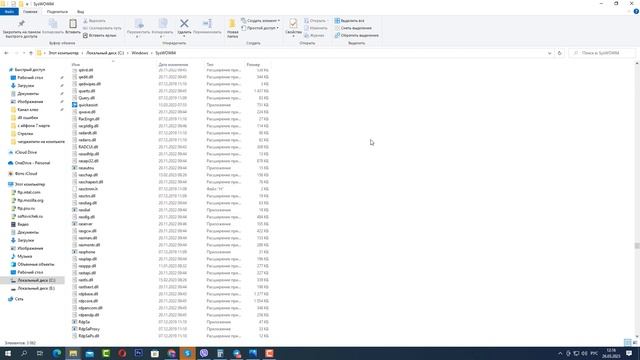
Task: Switch to the Главная ribbon tab
Action: pyautogui.click(x=30, y=12)
